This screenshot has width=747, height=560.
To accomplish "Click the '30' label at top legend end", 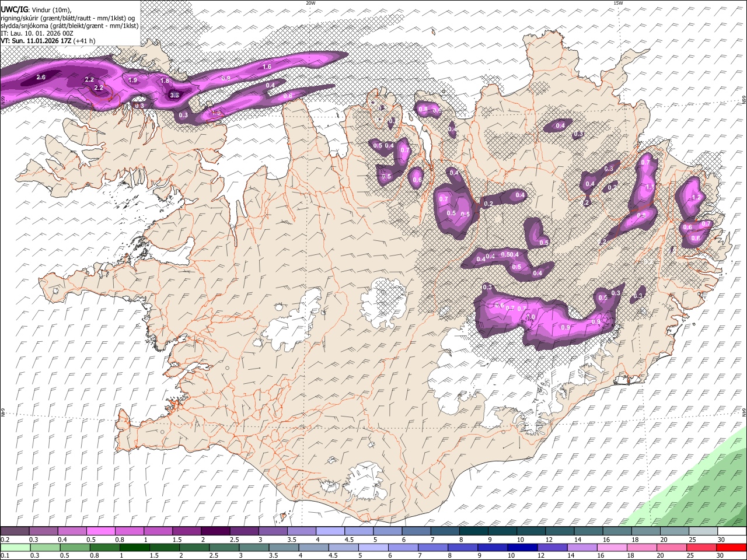I will (721, 540).
